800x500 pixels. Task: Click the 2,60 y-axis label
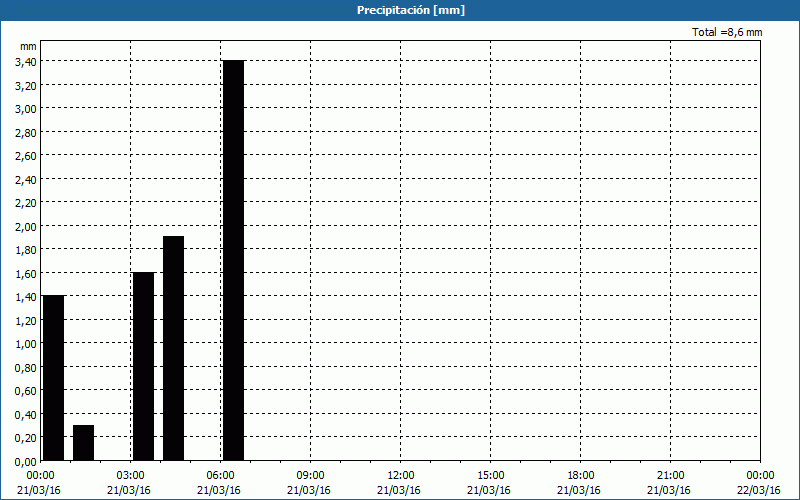point(26,156)
